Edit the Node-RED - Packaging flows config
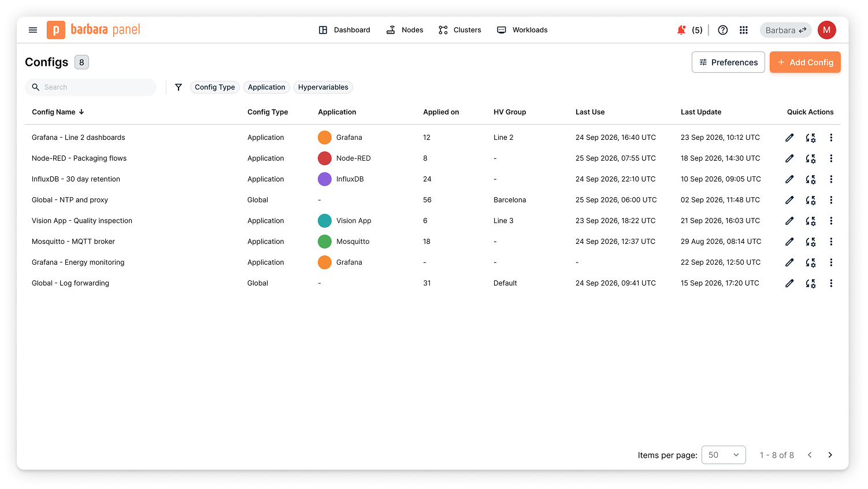This screenshot has width=868, height=489. click(x=789, y=158)
